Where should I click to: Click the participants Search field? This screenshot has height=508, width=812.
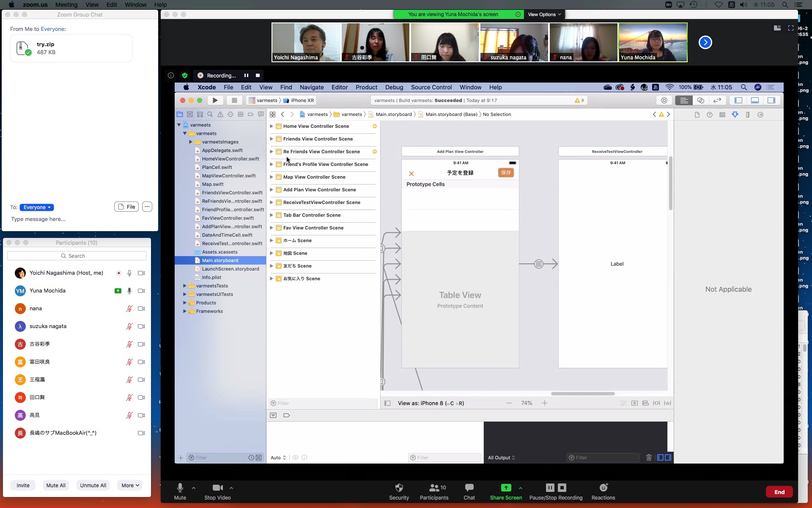coord(77,256)
